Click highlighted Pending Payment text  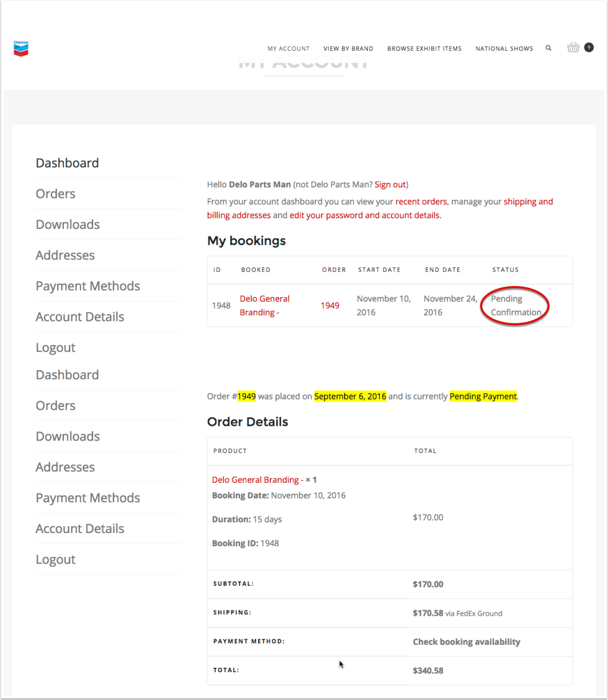pyautogui.click(x=483, y=397)
